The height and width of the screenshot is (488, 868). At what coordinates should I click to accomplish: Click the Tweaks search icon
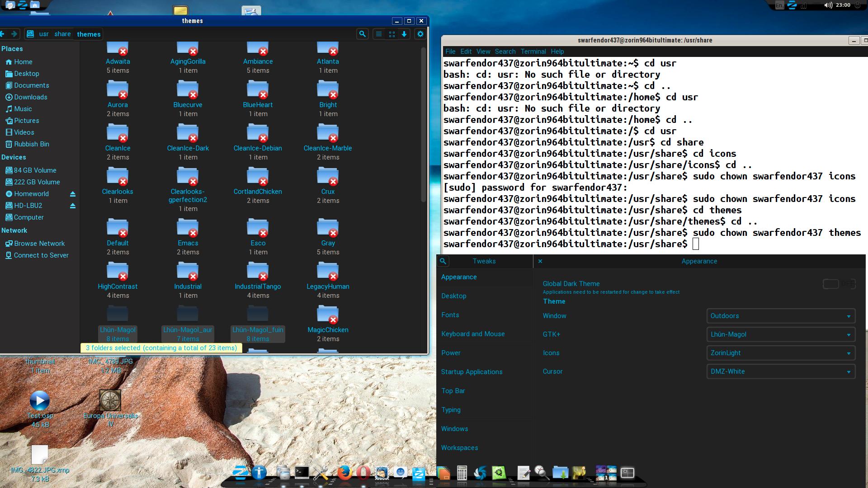tap(443, 261)
